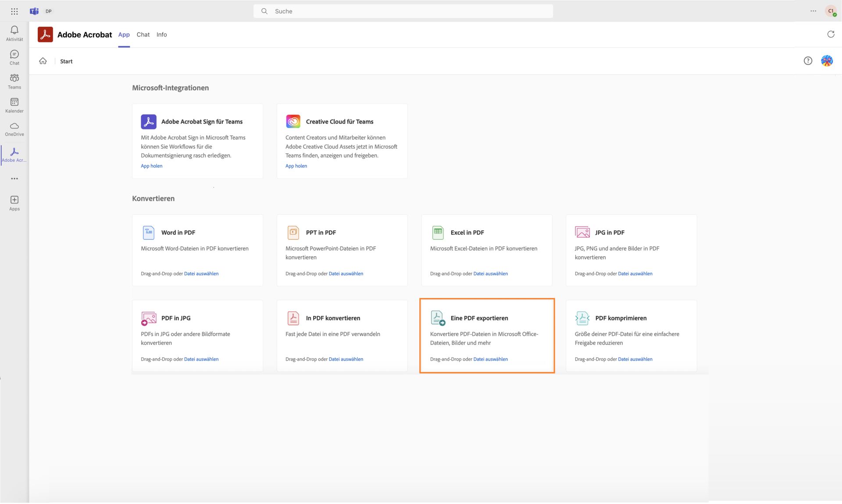Open Kalender in the left sidebar
842x504 pixels.
pyautogui.click(x=14, y=105)
